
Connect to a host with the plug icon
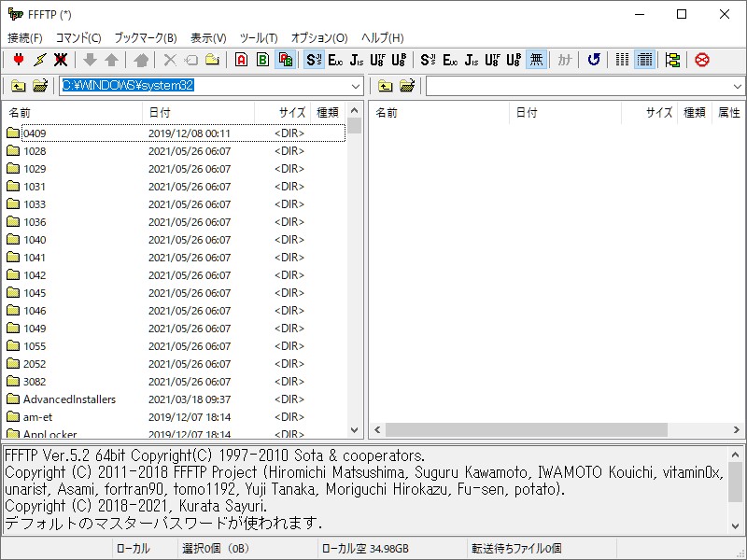pos(19,59)
